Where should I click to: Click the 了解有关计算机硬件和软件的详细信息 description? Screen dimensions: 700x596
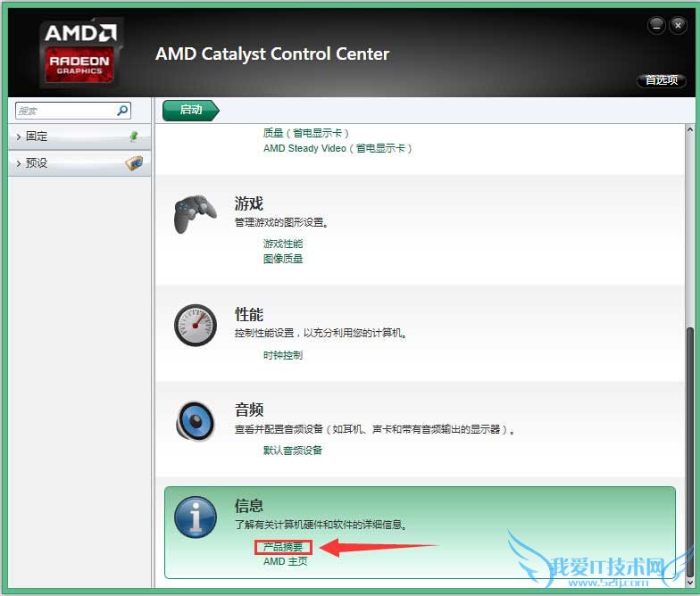coord(321,525)
